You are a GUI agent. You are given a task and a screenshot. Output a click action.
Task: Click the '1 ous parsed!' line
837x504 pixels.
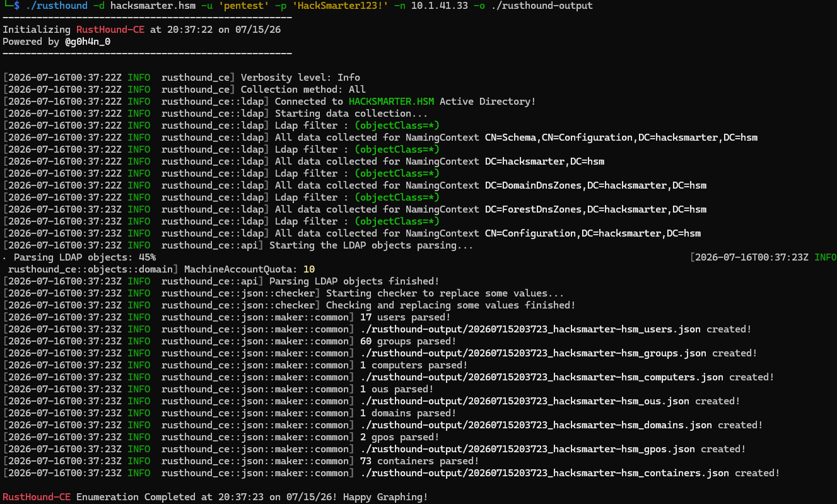pos(397,389)
